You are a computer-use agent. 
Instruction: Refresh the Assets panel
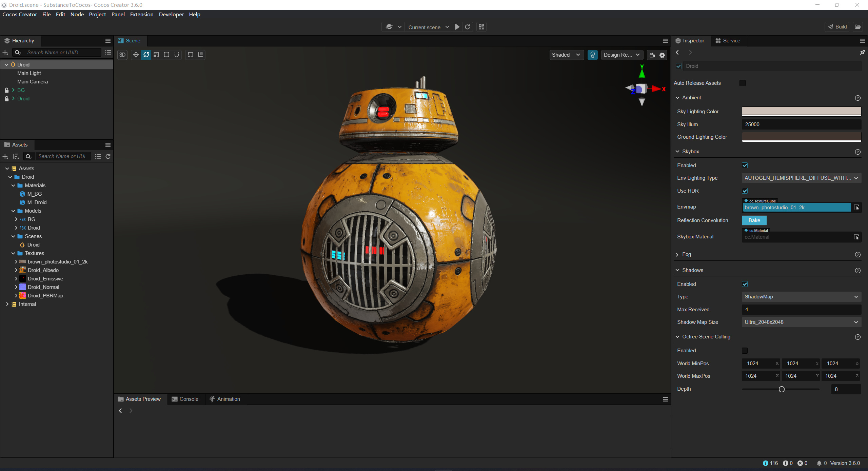(x=108, y=156)
